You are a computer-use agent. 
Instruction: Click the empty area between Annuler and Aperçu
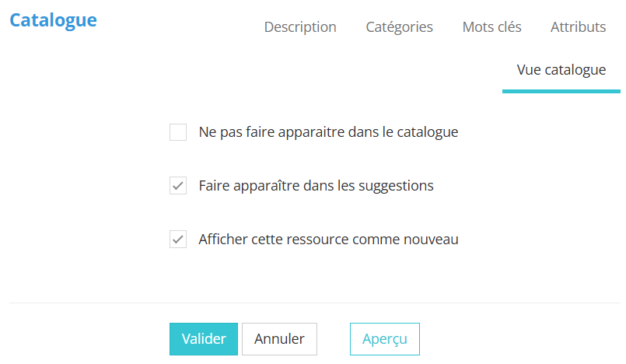coord(334,339)
